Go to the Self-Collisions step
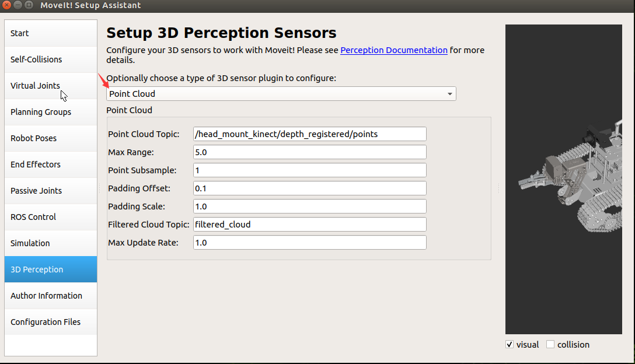 pos(51,60)
